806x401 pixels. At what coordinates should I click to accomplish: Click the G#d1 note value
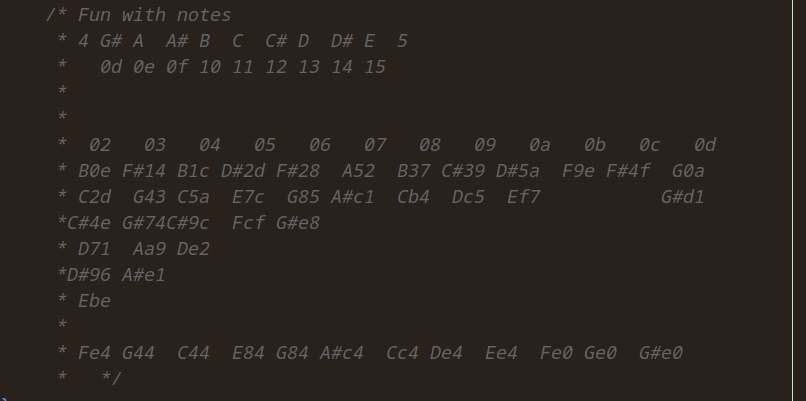(682, 197)
